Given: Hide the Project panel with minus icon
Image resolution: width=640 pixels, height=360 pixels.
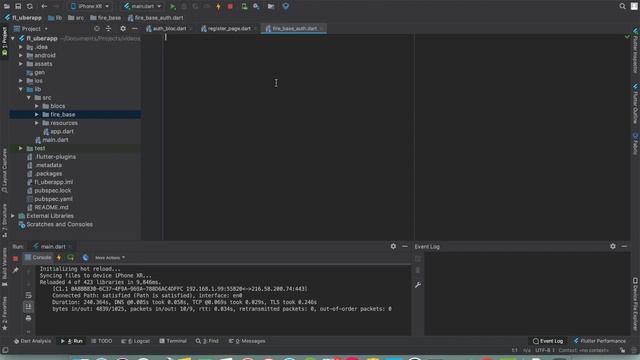Looking at the screenshot, I should click(135, 29).
